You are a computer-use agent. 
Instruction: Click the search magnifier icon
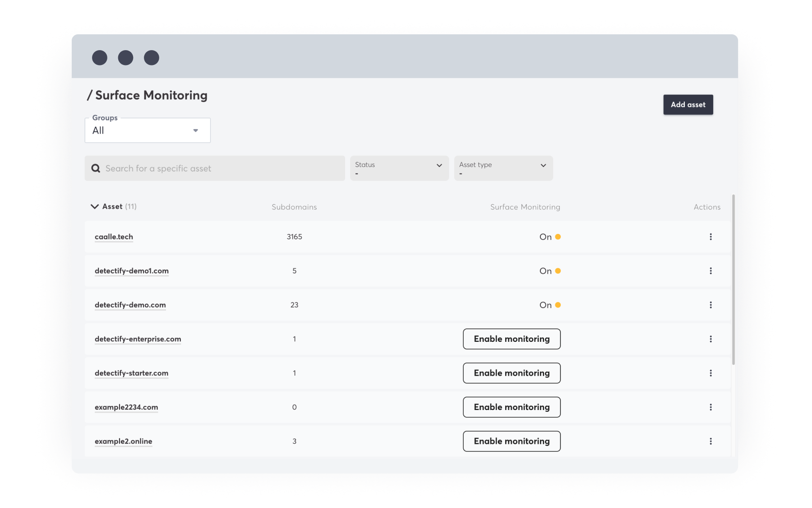96,168
